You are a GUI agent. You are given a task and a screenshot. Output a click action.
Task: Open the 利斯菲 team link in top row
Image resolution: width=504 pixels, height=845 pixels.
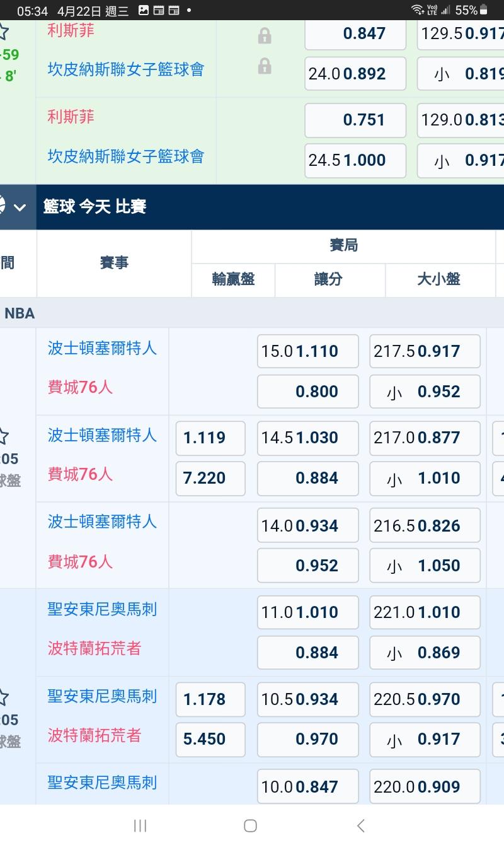[x=71, y=30]
